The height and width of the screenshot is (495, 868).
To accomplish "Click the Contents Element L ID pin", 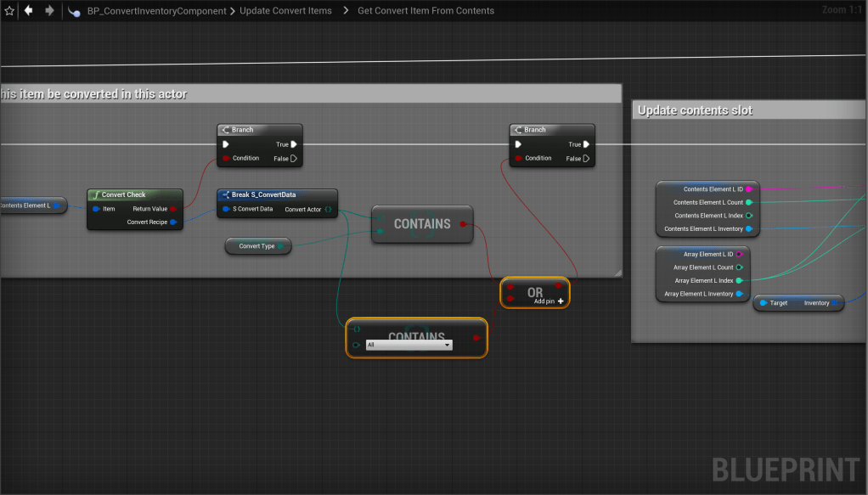I will pyautogui.click(x=748, y=189).
